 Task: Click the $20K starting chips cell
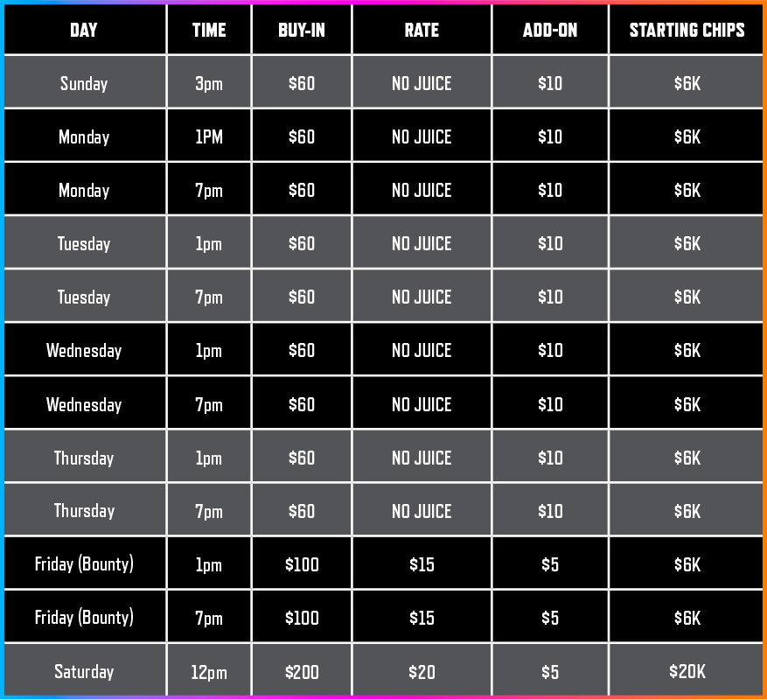[x=687, y=671]
